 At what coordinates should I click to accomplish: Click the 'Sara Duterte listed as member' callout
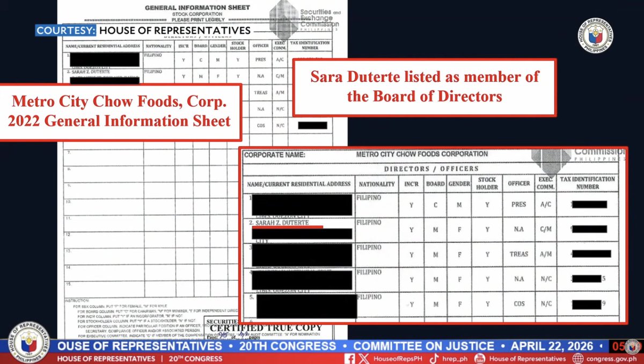(425, 87)
